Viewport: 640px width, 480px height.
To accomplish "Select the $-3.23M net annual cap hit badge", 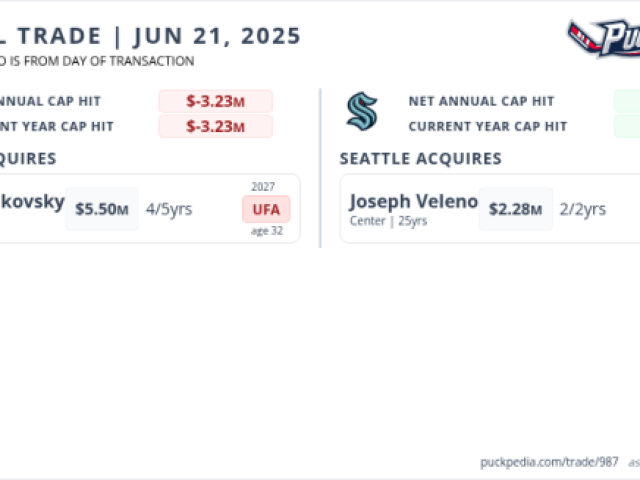I will tap(216, 101).
